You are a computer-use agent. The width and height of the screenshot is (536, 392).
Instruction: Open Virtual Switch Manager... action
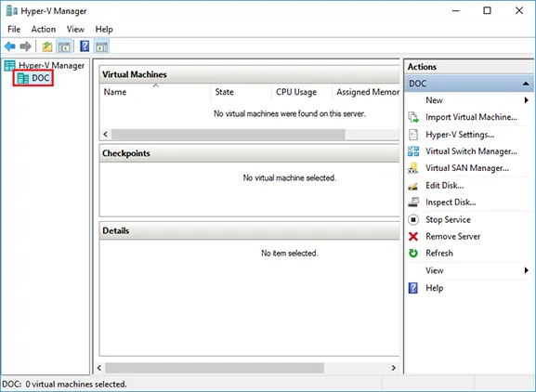pyautogui.click(x=471, y=151)
